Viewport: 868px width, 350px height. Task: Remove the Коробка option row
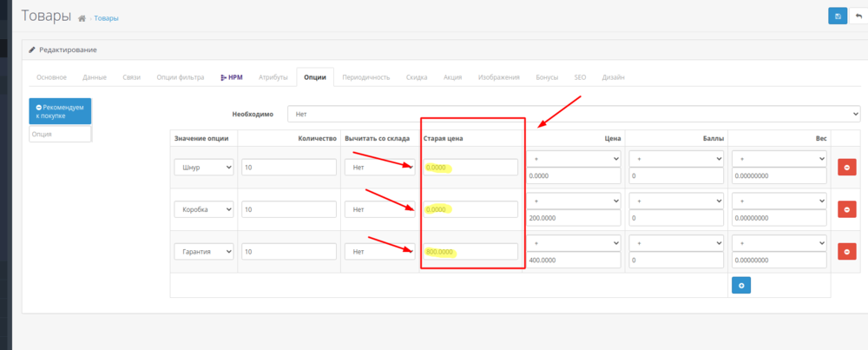pyautogui.click(x=846, y=209)
